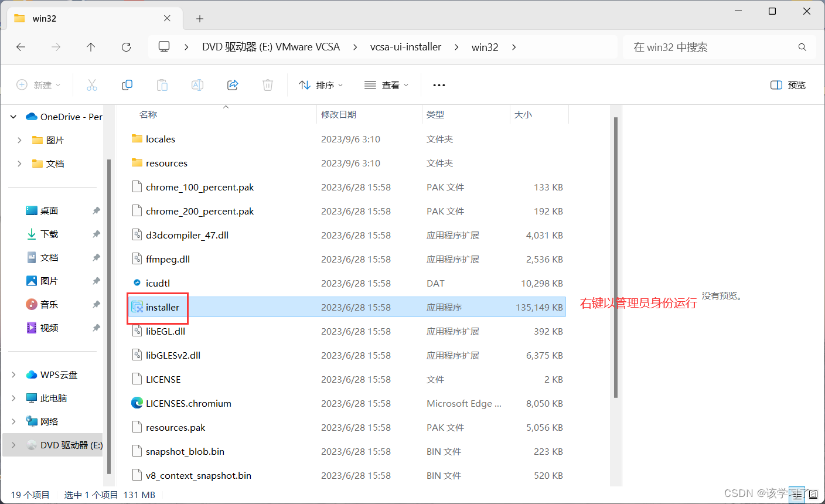Close the win32 tab

[167, 18]
